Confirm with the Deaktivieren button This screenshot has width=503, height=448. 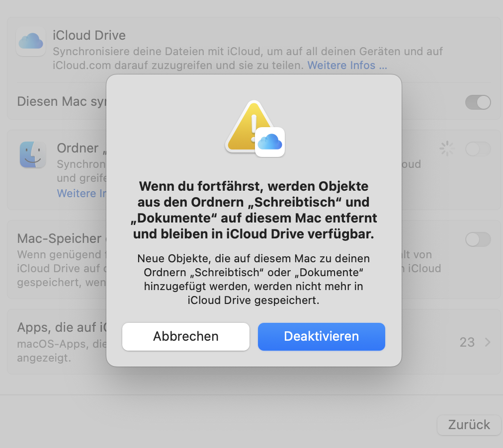pyautogui.click(x=321, y=336)
